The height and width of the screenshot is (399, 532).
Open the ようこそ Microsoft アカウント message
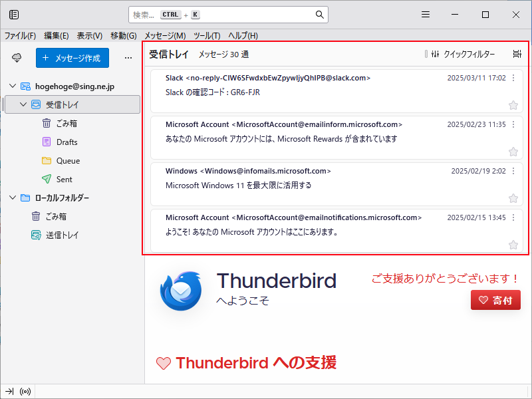point(336,230)
